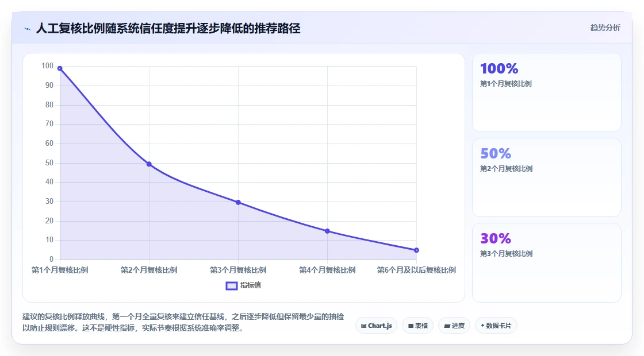Click the y-axis value 20
Screen dimensions: 644x356
49,220
